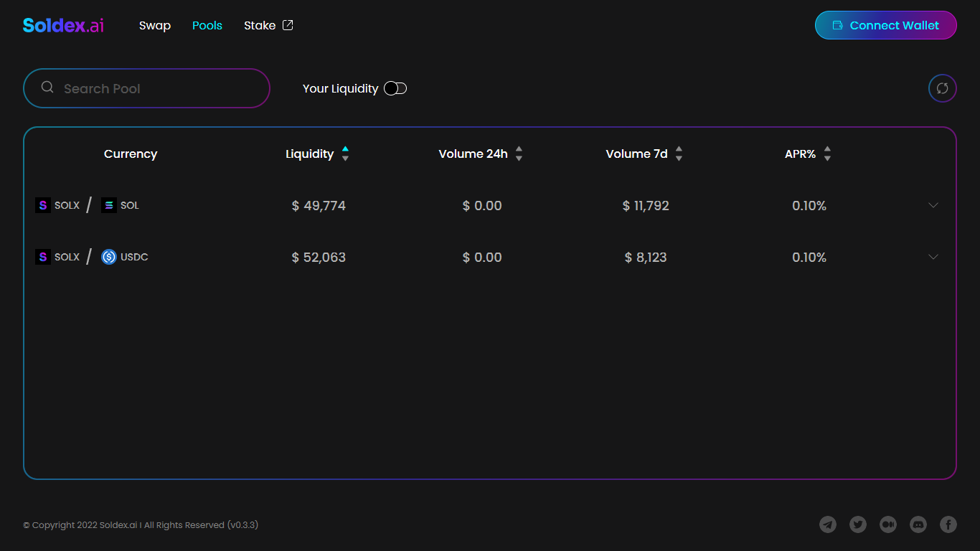
Task: Click the SOLX / USDC pool's $ 0.00 volume
Action: 482,258
